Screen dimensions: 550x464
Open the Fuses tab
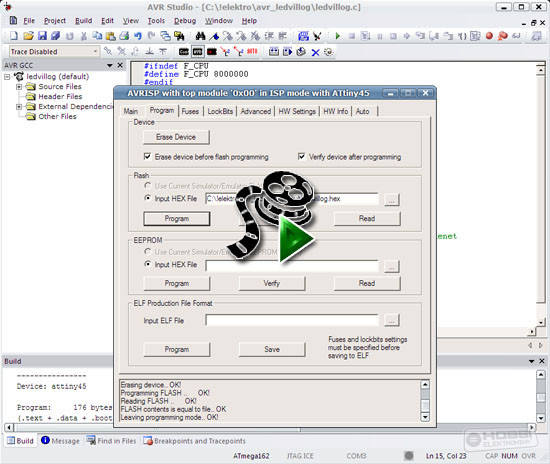click(190, 111)
